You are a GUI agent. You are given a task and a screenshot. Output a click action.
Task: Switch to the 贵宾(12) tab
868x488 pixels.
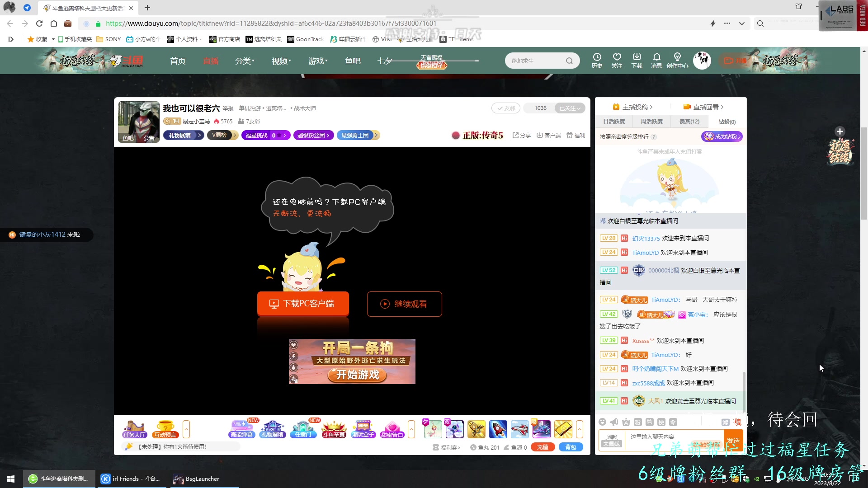689,122
